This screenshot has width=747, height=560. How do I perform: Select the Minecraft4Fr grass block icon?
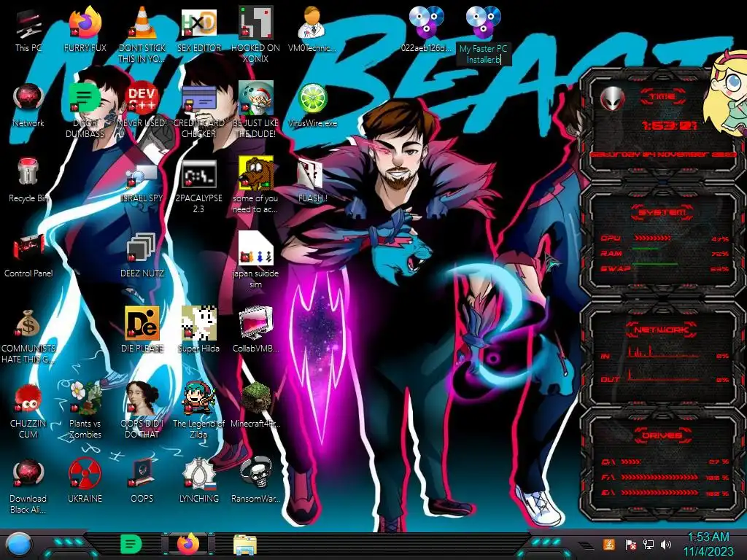pos(255,405)
